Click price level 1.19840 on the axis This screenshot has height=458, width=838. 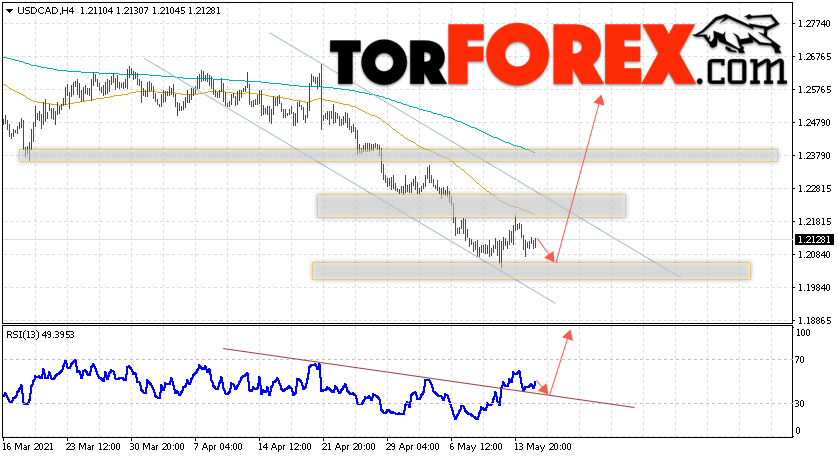pyautogui.click(x=814, y=288)
